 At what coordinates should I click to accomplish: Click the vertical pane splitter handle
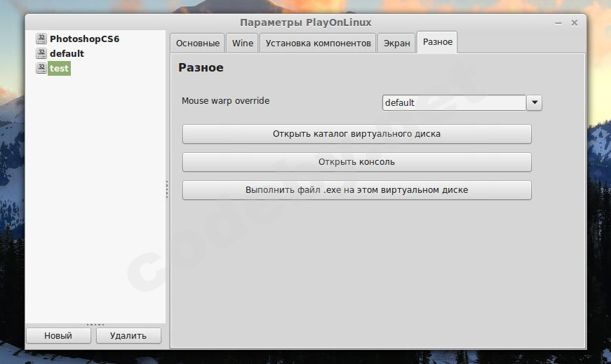tap(167, 189)
